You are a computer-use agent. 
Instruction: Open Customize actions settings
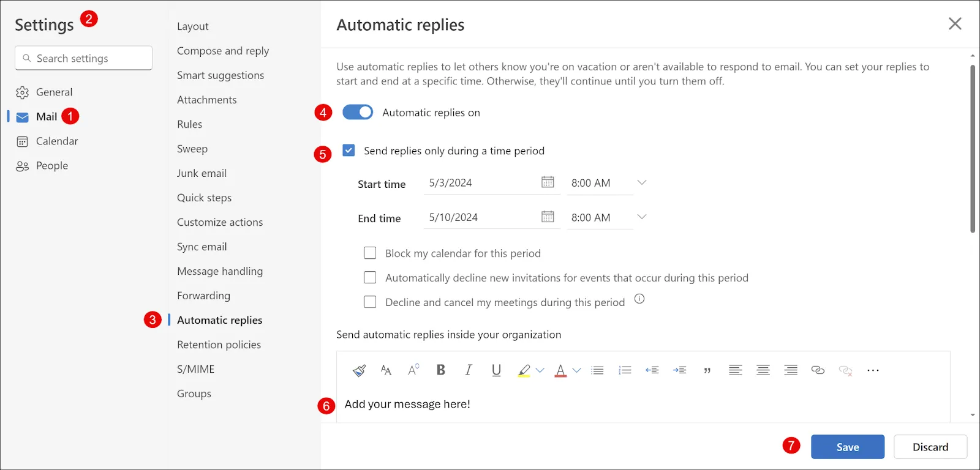pos(220,222)
